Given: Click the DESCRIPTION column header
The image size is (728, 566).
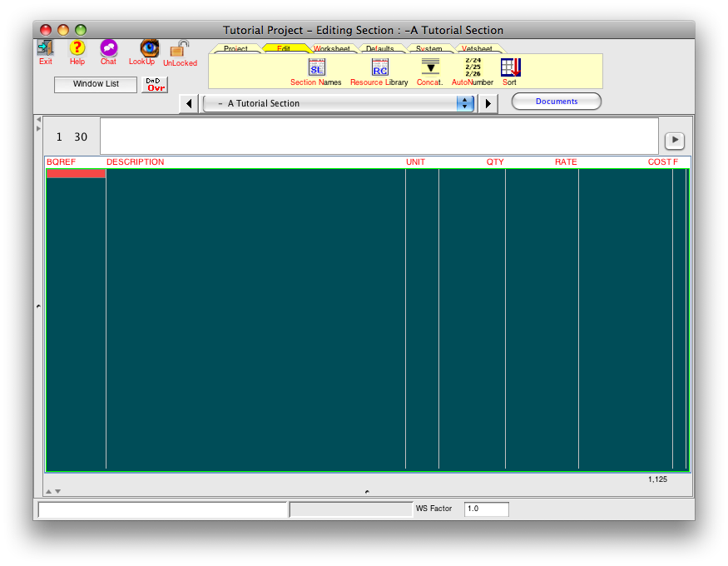Looking at the screenshot, I should point(135,162).
